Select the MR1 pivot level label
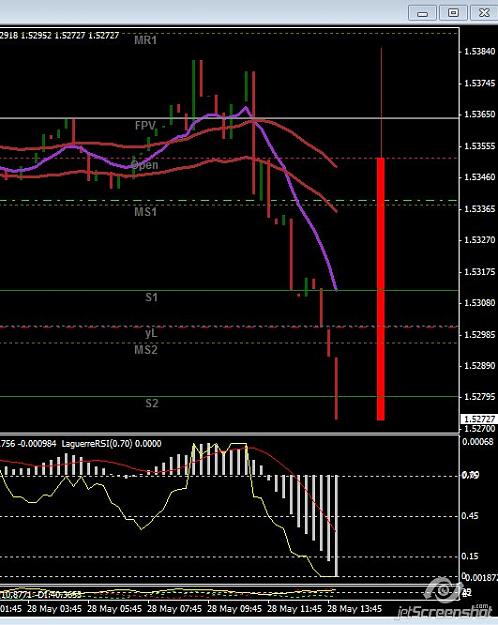 146,40
